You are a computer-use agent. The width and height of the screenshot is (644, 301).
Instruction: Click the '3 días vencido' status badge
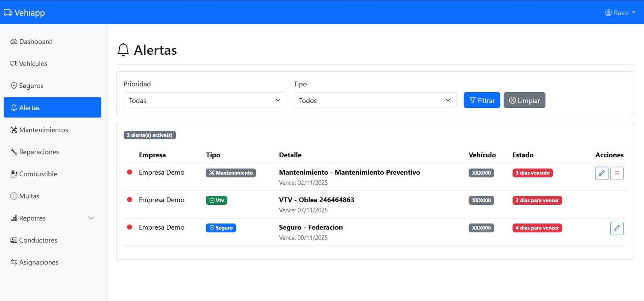pyautogui.click(x=533, y=173)
